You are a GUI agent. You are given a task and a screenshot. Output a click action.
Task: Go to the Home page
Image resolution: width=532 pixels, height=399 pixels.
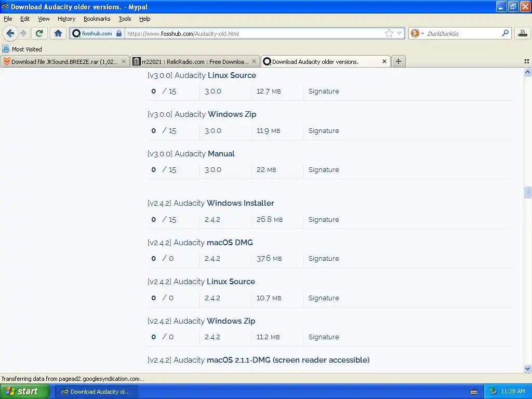(x=58, y=33)
